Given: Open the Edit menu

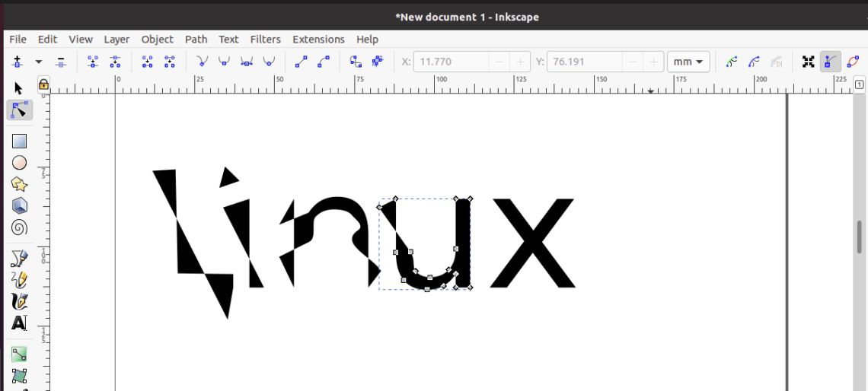Looking at the screenshot, I should (x=48, y=40).
